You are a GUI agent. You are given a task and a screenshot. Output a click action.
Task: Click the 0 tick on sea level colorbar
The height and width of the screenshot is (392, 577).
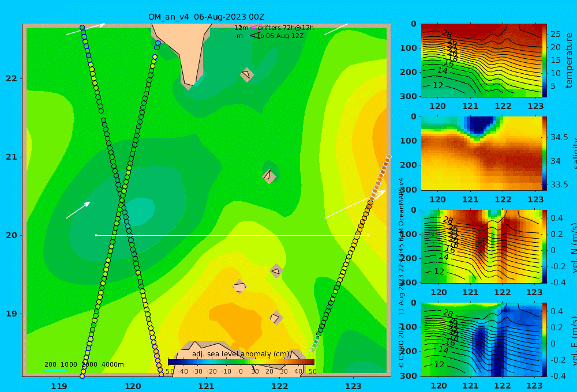pos(241,371)
